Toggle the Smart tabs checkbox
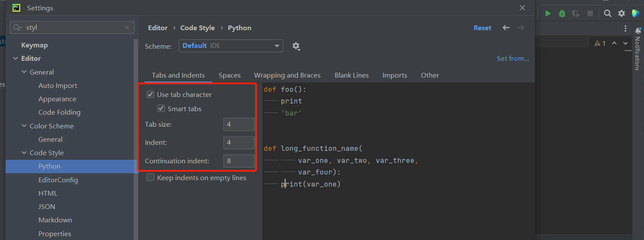The height and width of the screenshot is (240, 644). 161,109
